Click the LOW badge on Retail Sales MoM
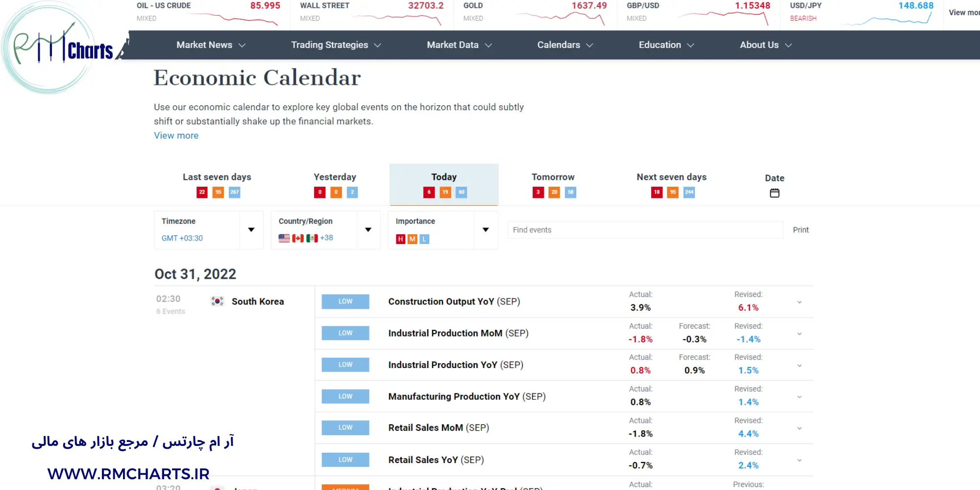Image resolution: width=980 pixels, height=490 pixels. 345,427
